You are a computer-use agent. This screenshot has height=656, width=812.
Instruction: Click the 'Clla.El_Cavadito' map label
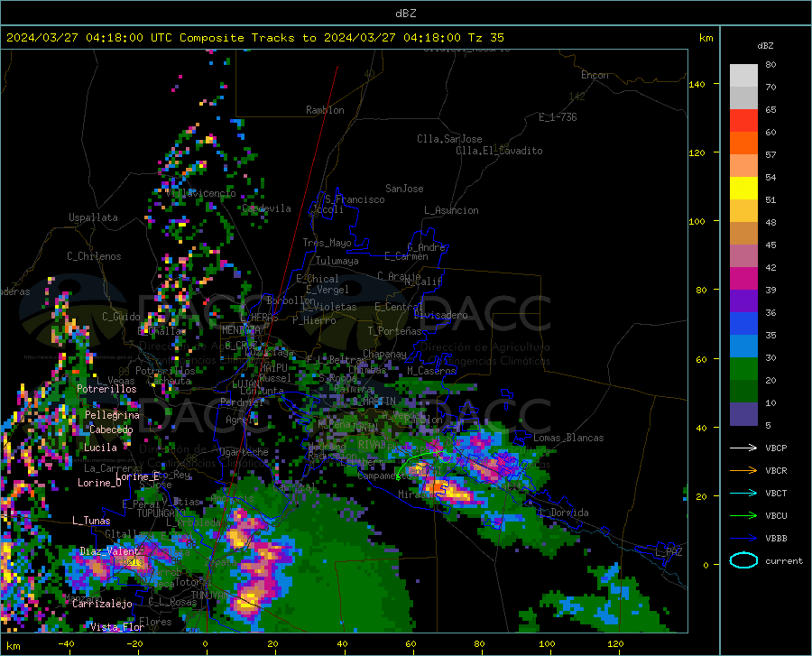click(499, 151)
